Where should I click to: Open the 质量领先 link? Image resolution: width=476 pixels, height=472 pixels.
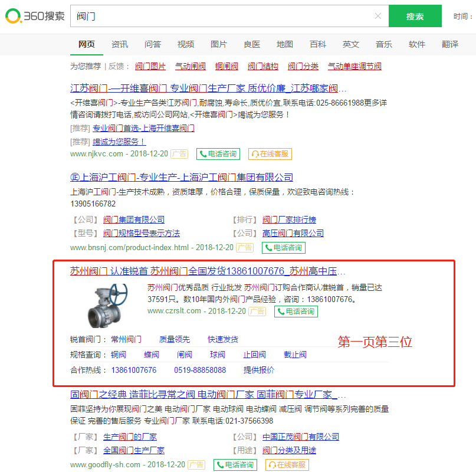[x=175, y=340]
